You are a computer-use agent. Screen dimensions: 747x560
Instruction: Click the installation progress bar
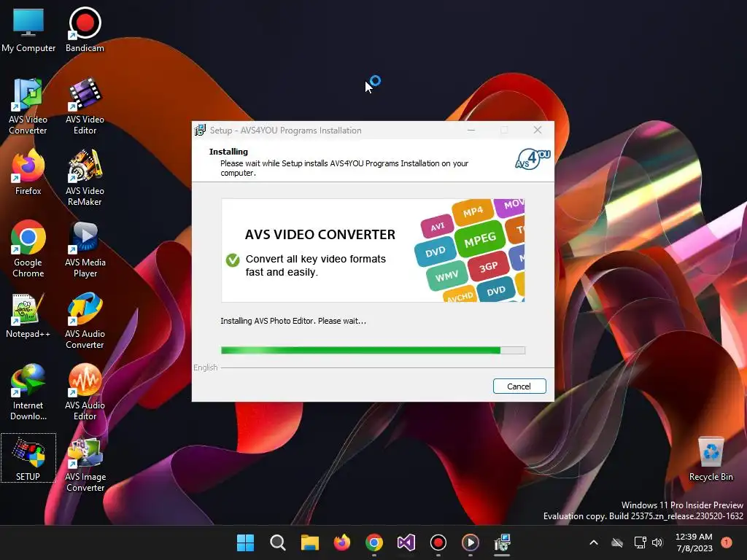point(373,351)
